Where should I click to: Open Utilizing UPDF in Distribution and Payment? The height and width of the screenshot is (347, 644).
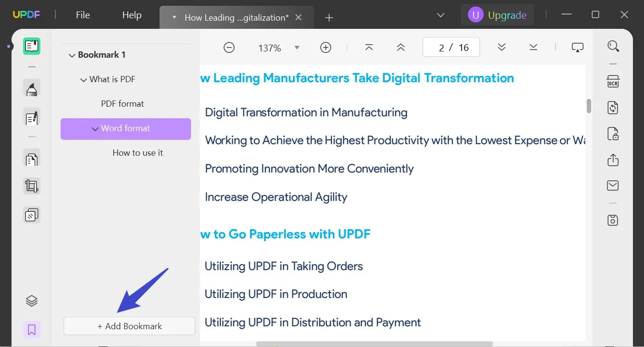pyautogui.click(x=313, y=322)
